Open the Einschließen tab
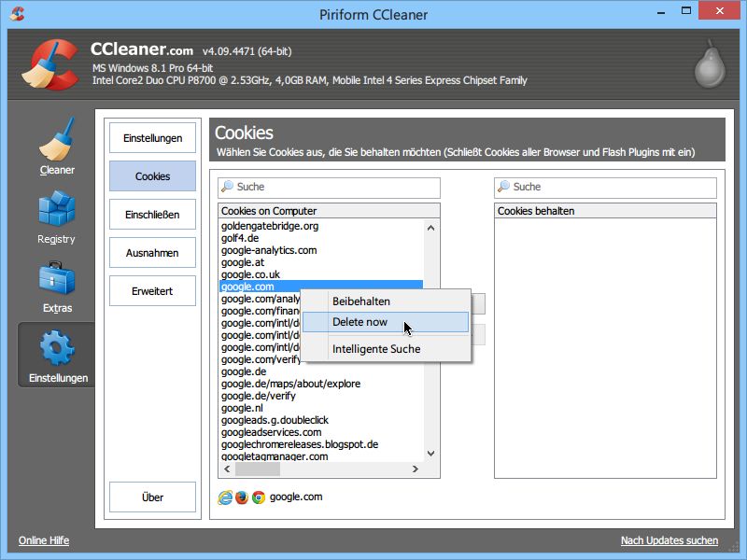747x560 pixels. (152, 215)
